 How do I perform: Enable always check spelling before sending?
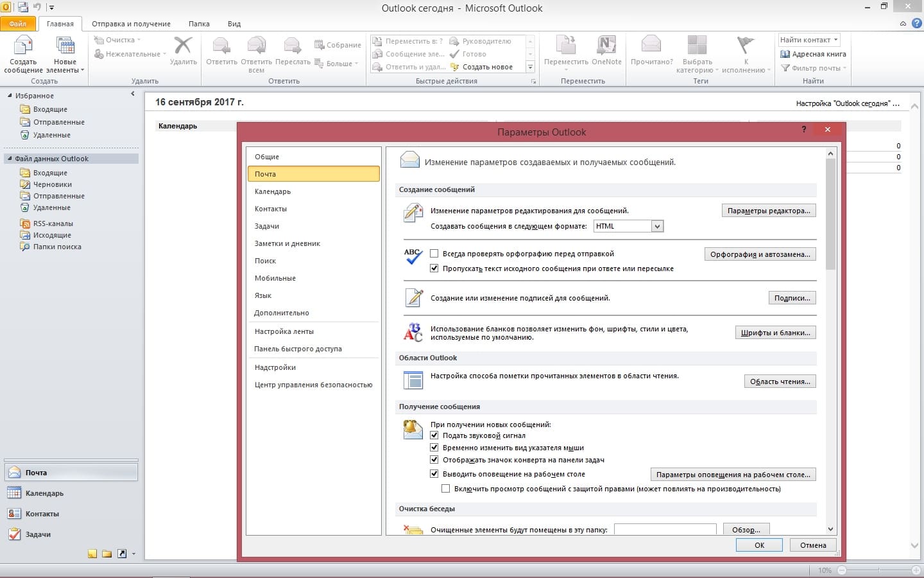tap(434, 254)
